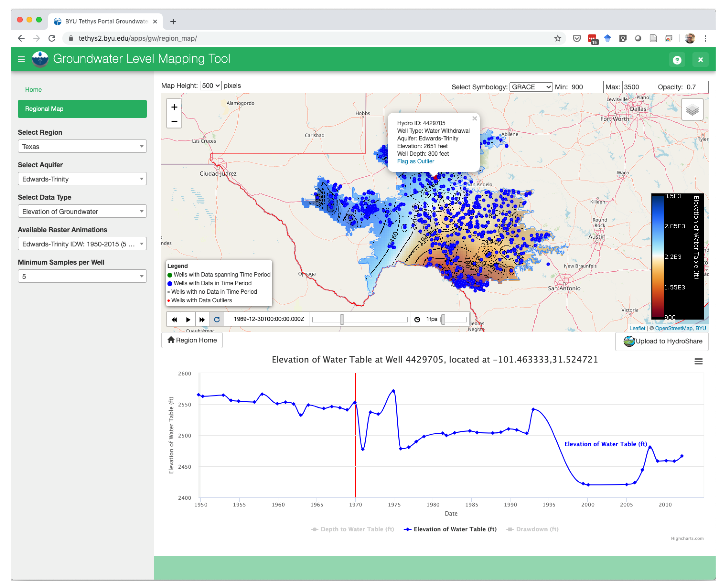Click the map zoom in plus button
Viewport: 726px width, 588px height.
[x=174, y=107]
